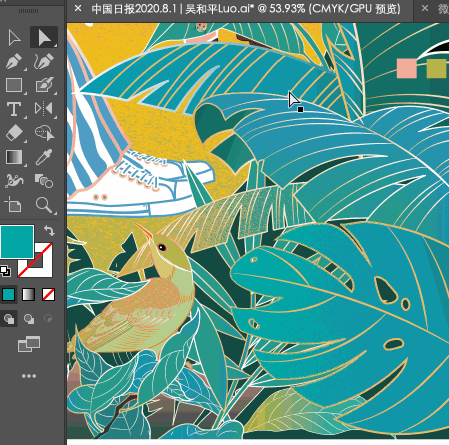Enable Draw Inside mode

click(48, 318)
